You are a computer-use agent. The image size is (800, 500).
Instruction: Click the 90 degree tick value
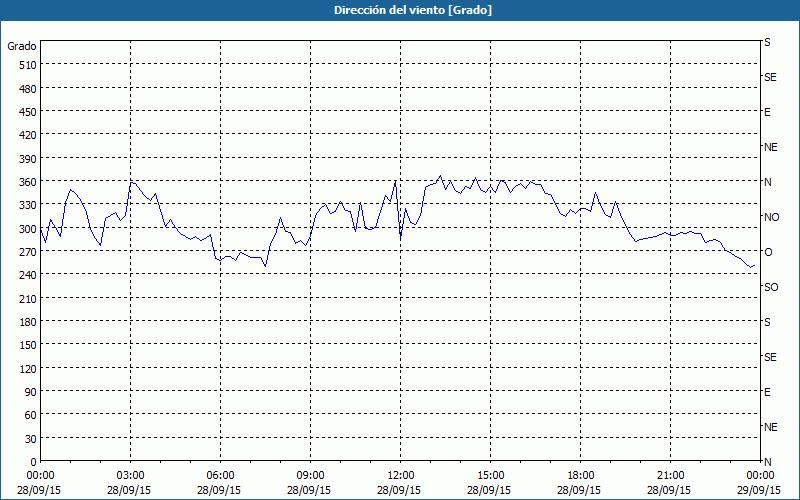31,392
